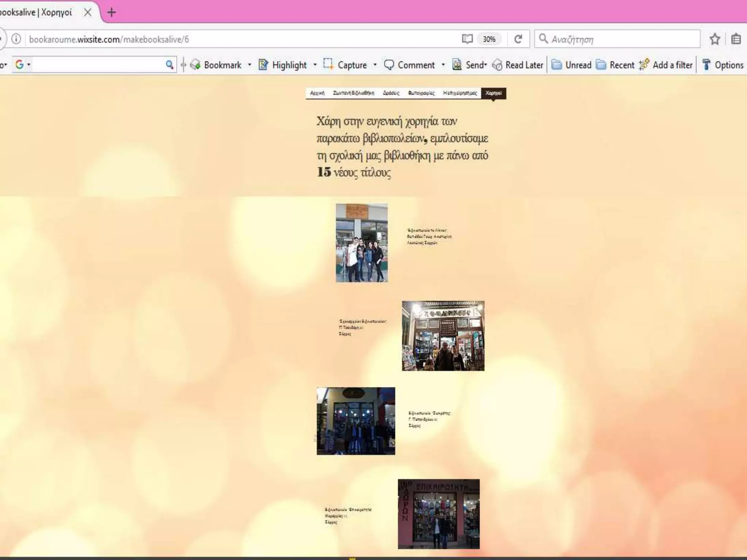The image size is (747, 560).
Task: Open the Read Later list
Action: point(518,65)
